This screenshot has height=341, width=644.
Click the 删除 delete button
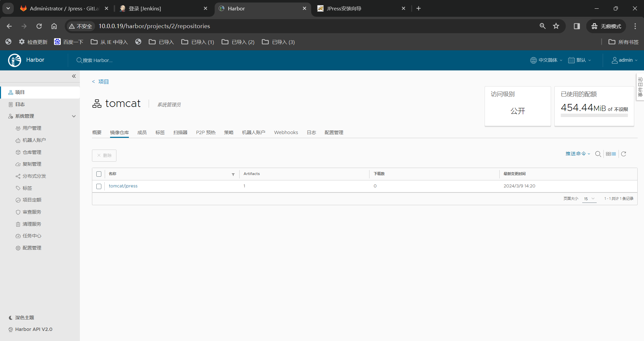tap(104, 156)
